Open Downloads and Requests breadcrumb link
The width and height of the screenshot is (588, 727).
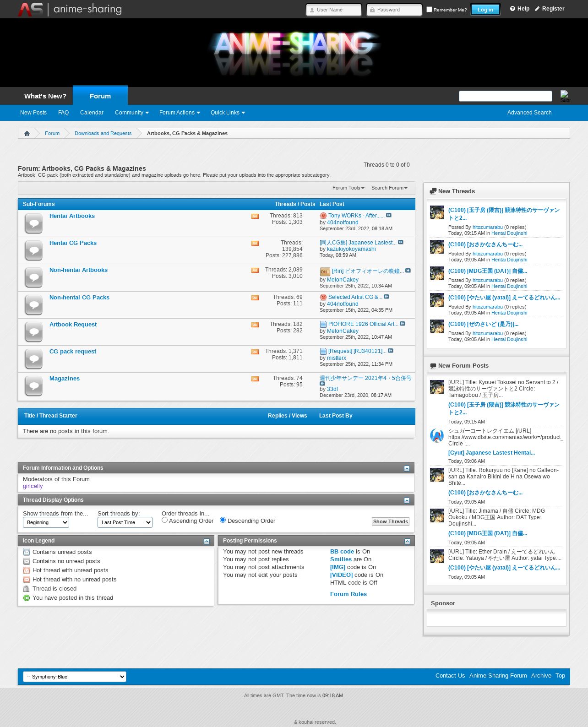point(103,133)
